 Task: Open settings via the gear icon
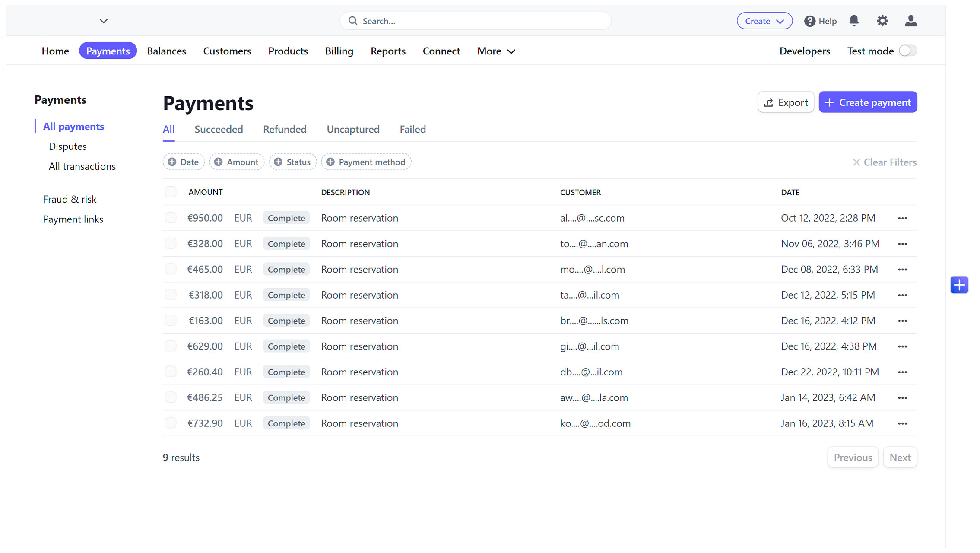pyautogui.click(x=882, y=21)
